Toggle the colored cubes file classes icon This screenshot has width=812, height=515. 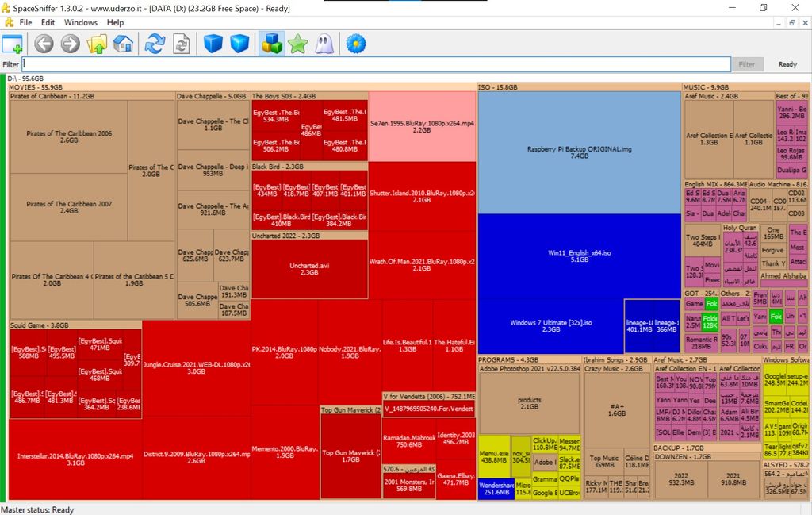[x=271, y=44]
